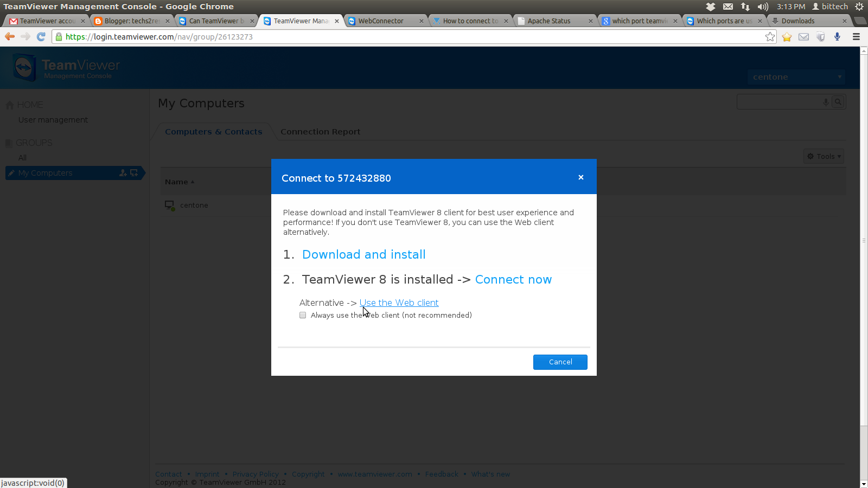Screen dimensions: 868x488
Task: Click the add computer icon on My Computers
Action: click(134, 173)
